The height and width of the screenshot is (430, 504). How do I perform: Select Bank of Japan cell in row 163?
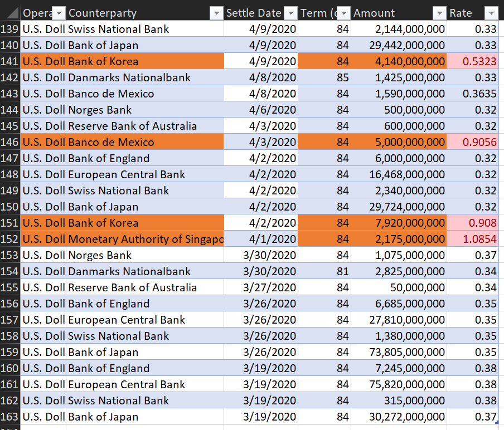click(x=145, y=417)
